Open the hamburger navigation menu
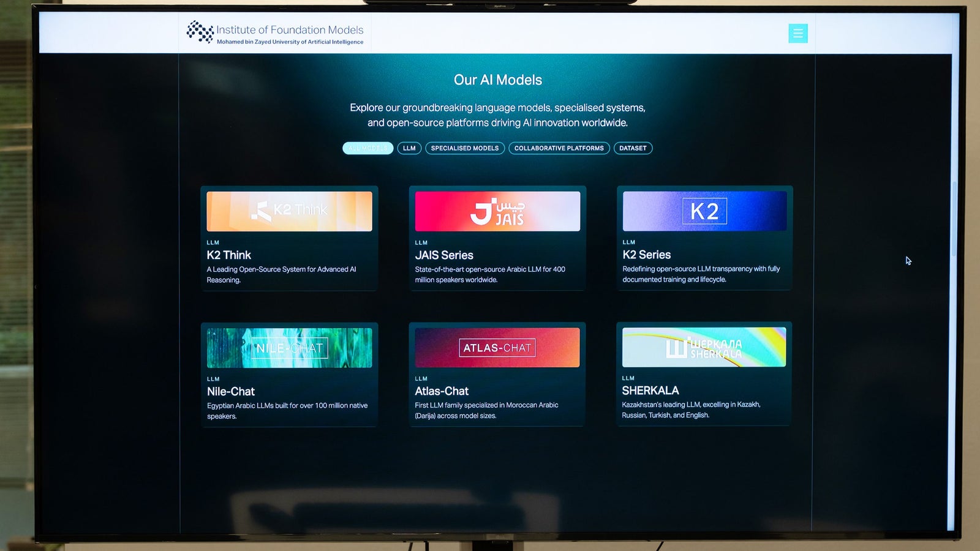Image resolution: width=980 pixels, height=551 pixels. click(797, 34)
